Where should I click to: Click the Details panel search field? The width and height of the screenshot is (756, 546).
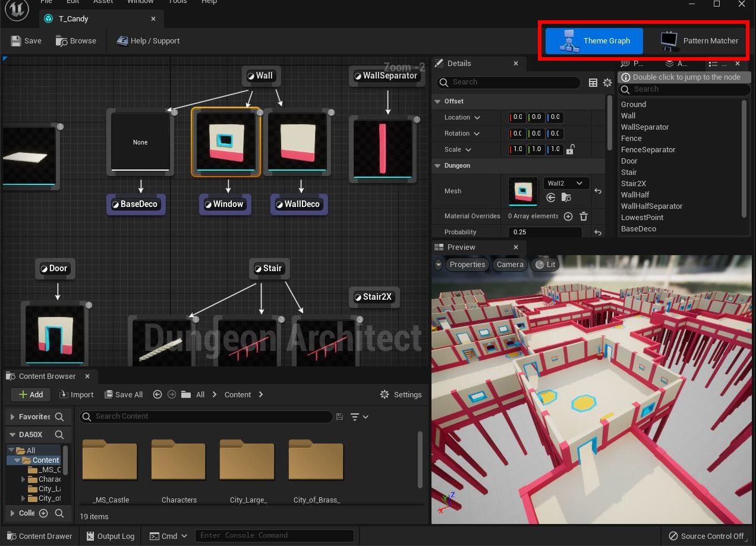(508, 83)
